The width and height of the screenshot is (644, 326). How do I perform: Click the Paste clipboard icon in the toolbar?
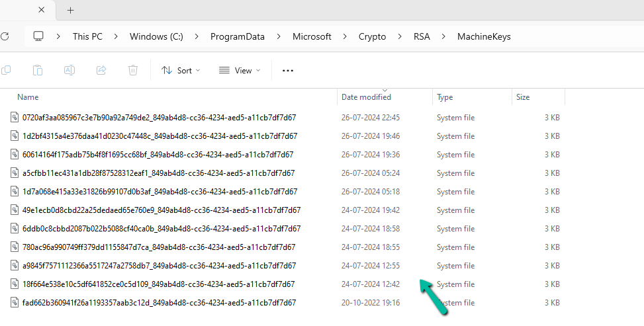(x=38, y=70)
